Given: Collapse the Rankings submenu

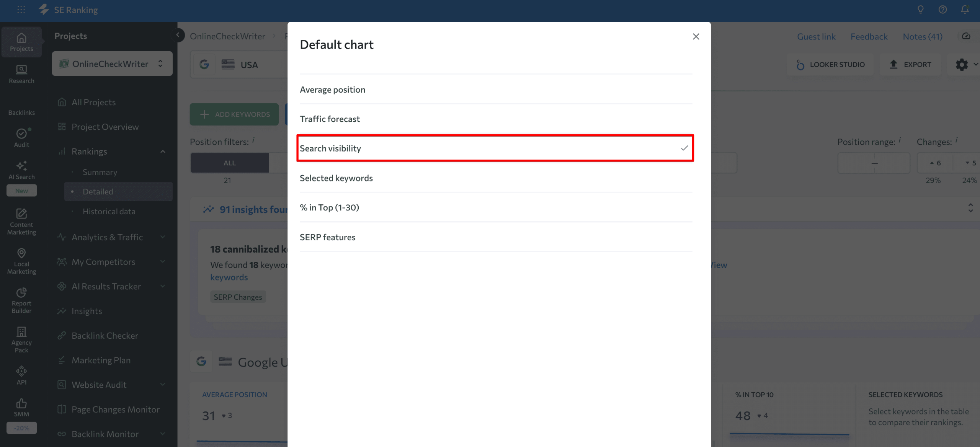Looking at the screenshot, I should 162,151.
